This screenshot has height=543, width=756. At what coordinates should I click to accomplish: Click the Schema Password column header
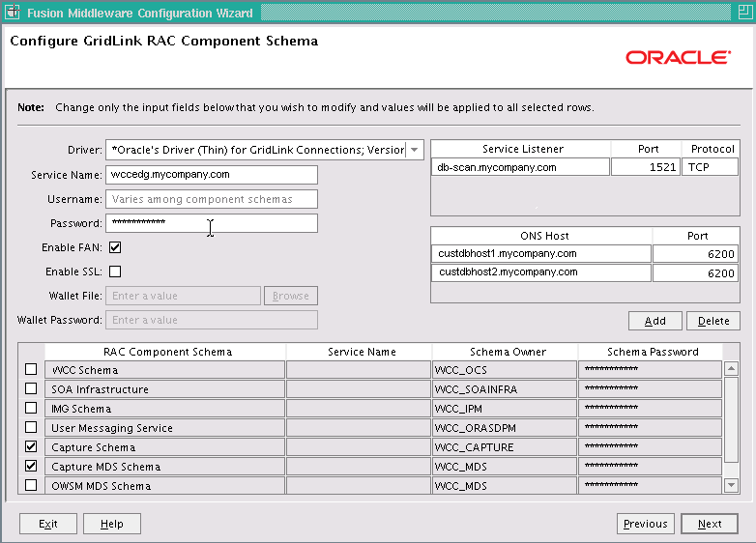pos(651,352)
